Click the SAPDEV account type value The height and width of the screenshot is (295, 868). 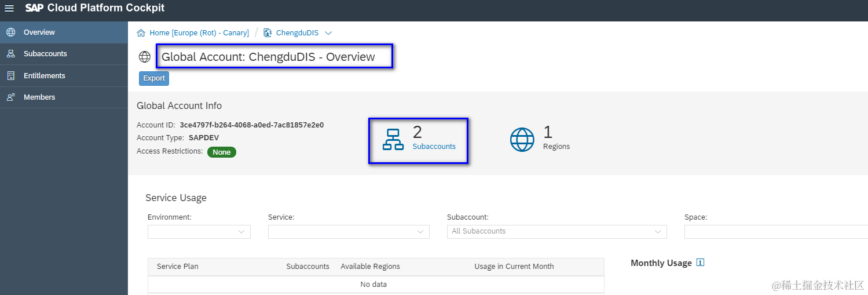click(204, 138)
